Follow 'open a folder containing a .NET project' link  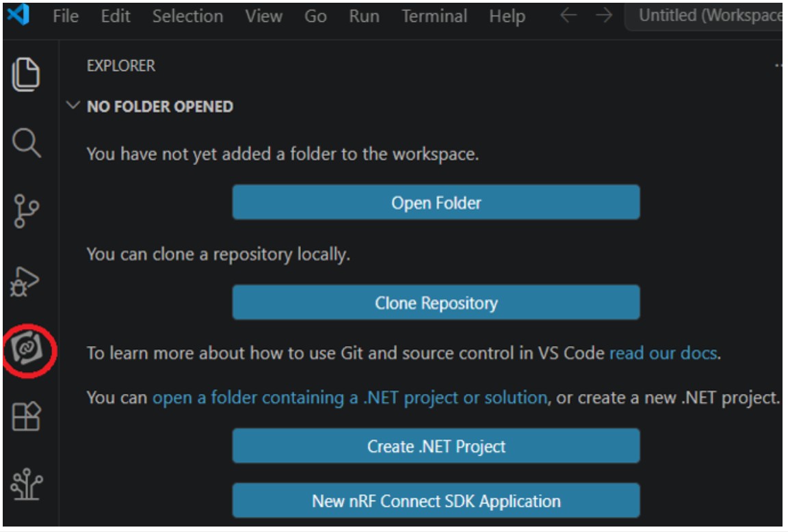(x=350, y=398)
